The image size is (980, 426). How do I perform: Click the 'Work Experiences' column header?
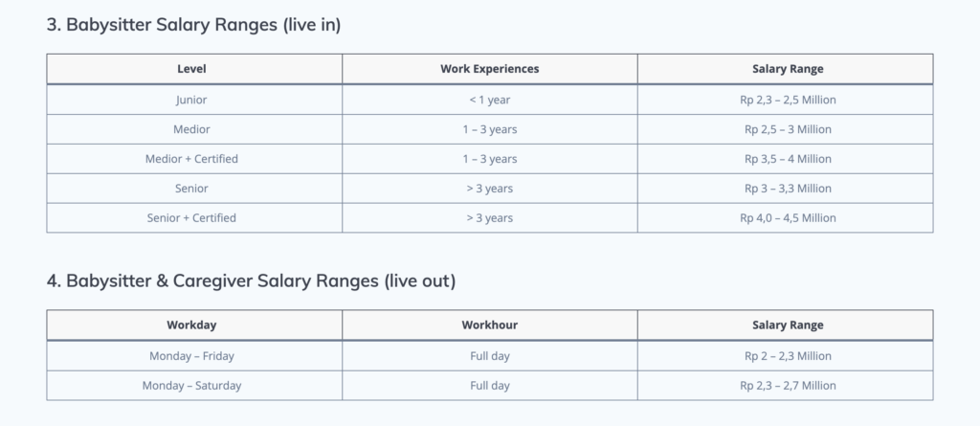pos(489,69)
